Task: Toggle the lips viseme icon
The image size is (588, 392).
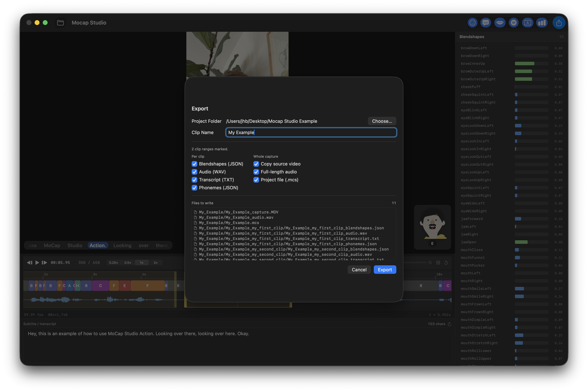Action: 500,23
